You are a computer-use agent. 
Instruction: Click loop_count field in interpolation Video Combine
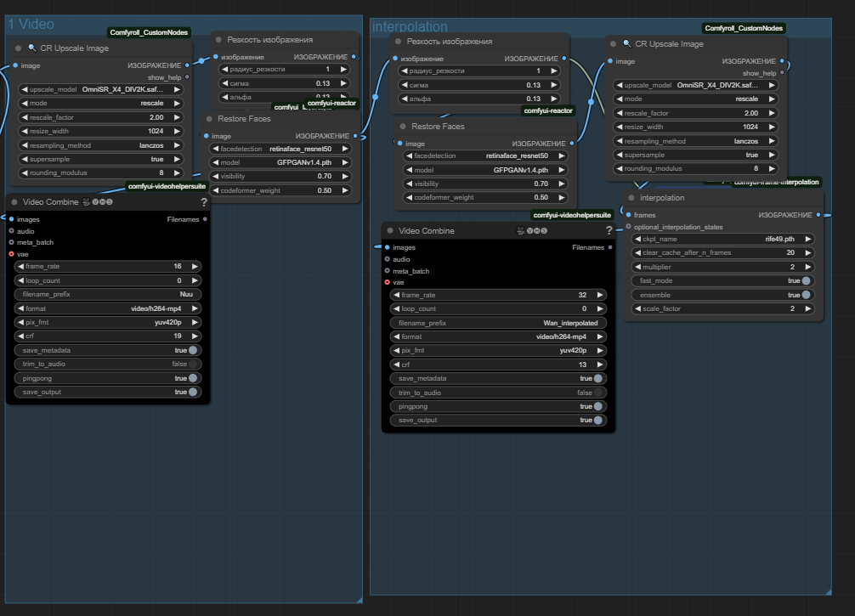point(498,308)
